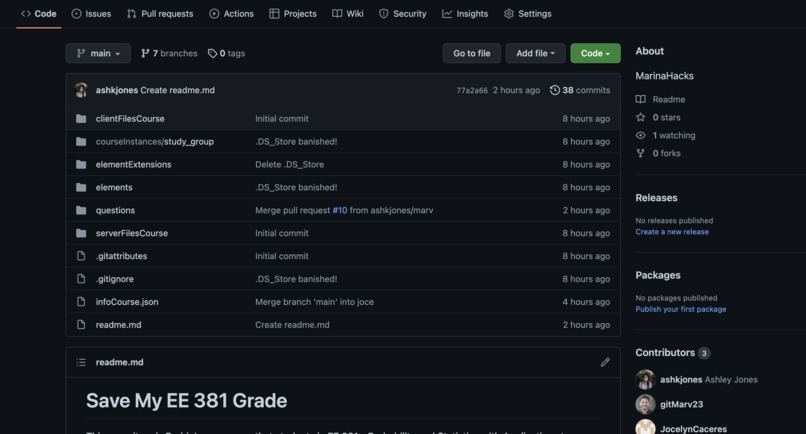Click the elements folder icon
806x434 pixels.
[x=81, y=187]
